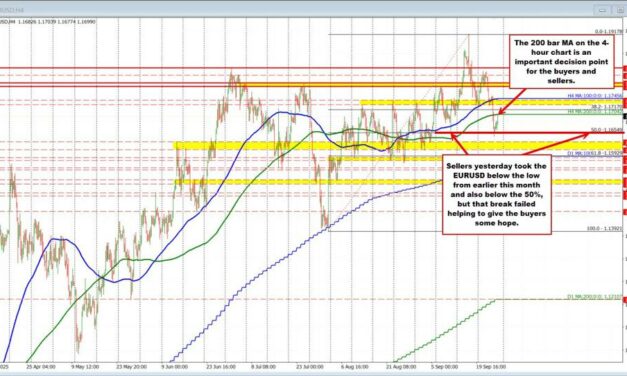Select the 100.0 Fibonacci label 1.13921
The width and height of the screenshot is (627, 376).
pyautogui.click(x=605, y=228)
